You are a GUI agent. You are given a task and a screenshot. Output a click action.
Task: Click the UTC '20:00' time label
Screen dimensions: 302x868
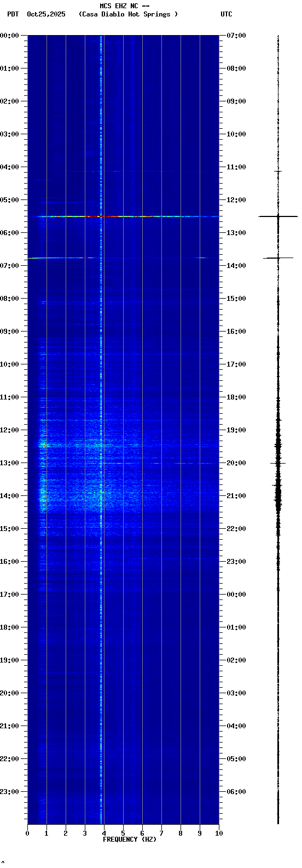point(236,463)
